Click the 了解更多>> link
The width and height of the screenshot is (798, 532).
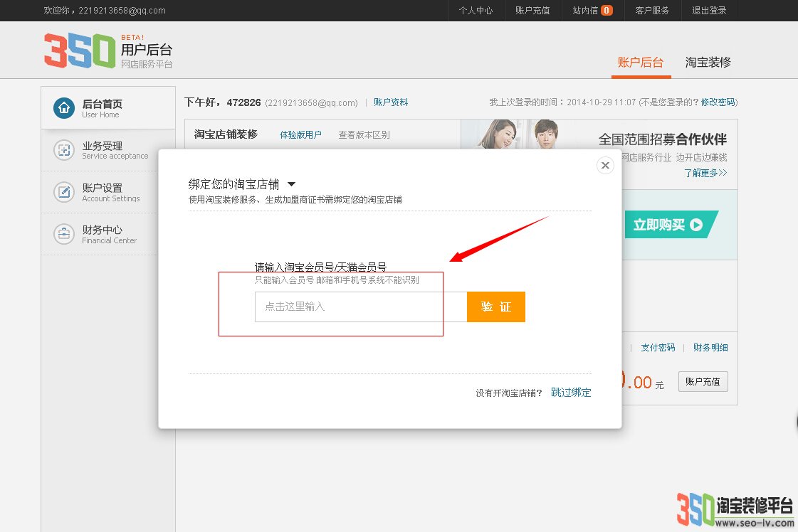tap(705, 173)
